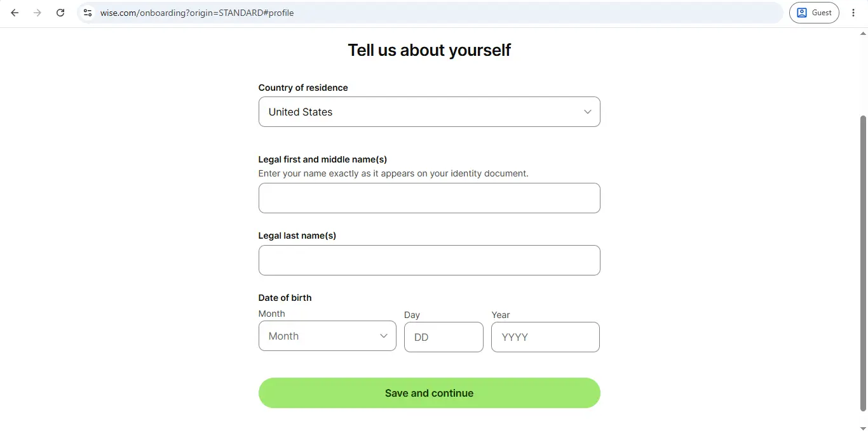The width and height of the screenshot is (868, 431).
Task: Click the page vertical scrollbar thumb
Action: (x=863, y=263)
